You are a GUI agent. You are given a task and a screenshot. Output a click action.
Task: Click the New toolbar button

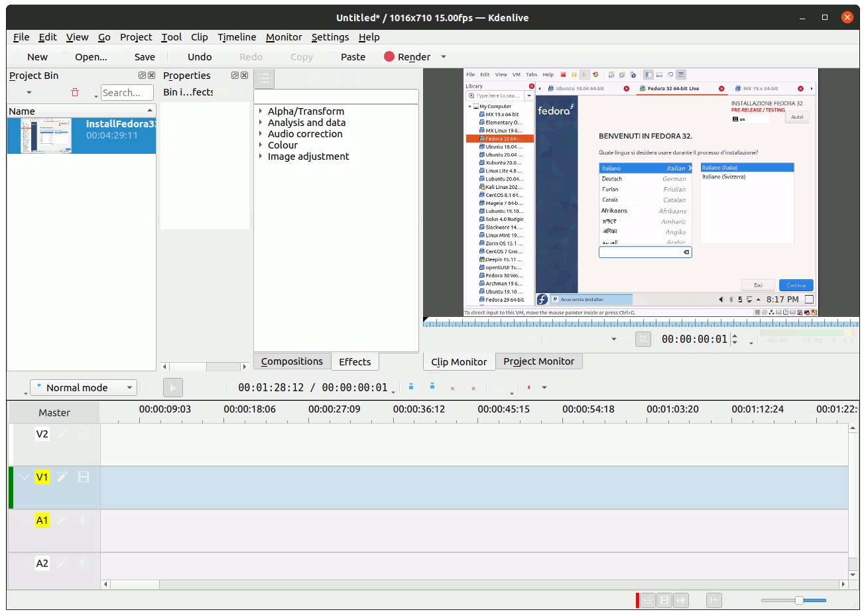coord(37,57)
